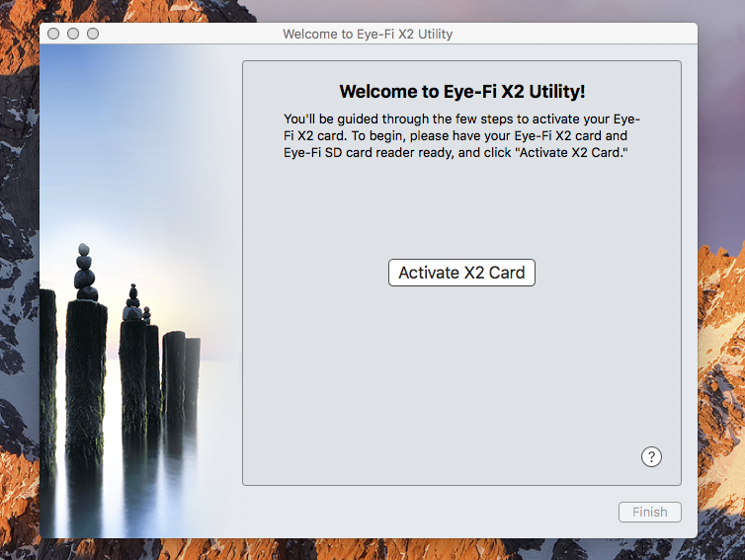Zoom the Eye-Fi X2 Utility window
The width and height of the screenshot is (745, 560).
(x=93, y=34)
